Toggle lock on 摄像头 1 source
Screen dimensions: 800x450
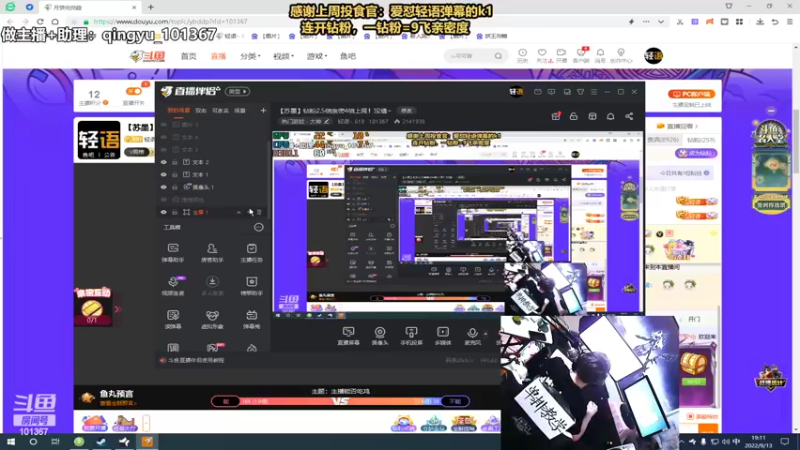click(174, 187)
